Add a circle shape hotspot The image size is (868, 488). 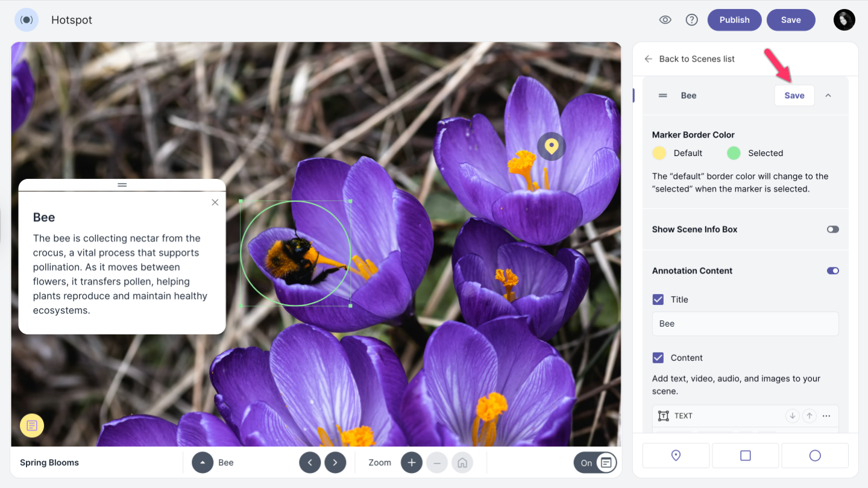(x=815, y=455)
